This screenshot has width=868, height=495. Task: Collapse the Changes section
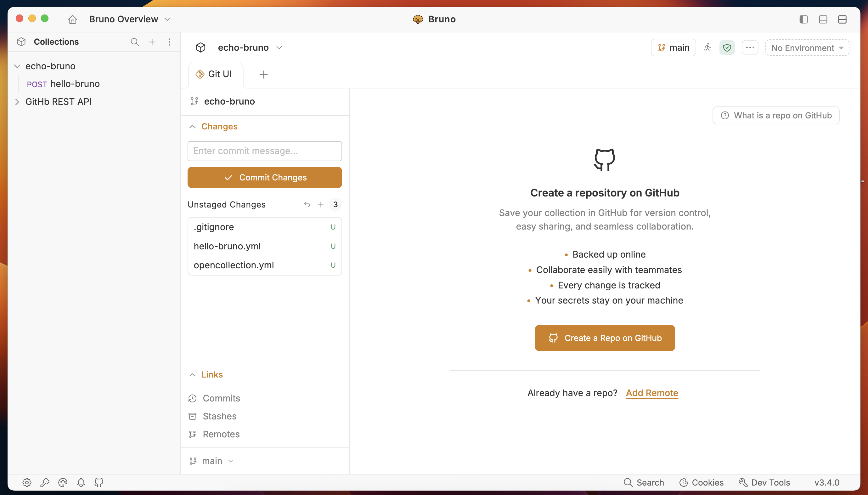pos(192,127)
